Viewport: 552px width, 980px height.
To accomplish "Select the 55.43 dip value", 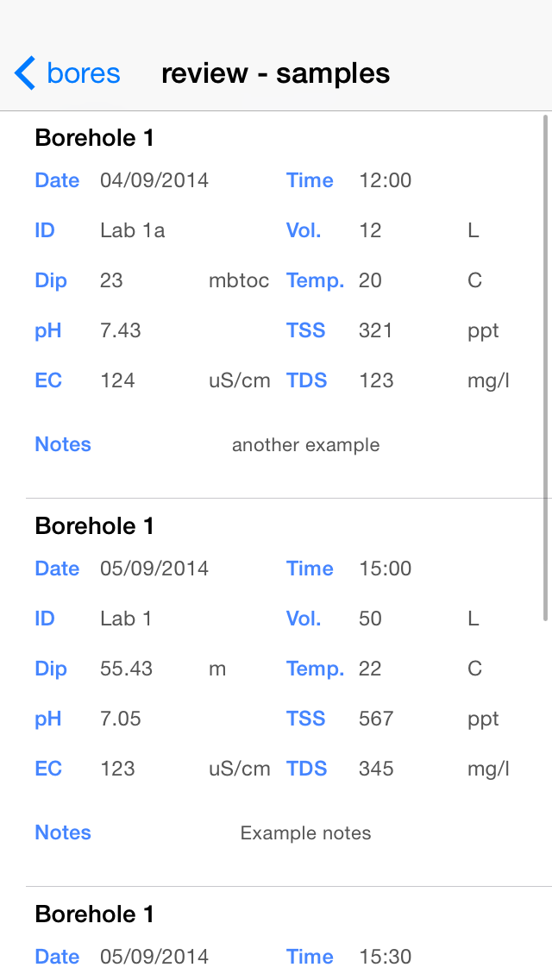I will click(126, 669).
